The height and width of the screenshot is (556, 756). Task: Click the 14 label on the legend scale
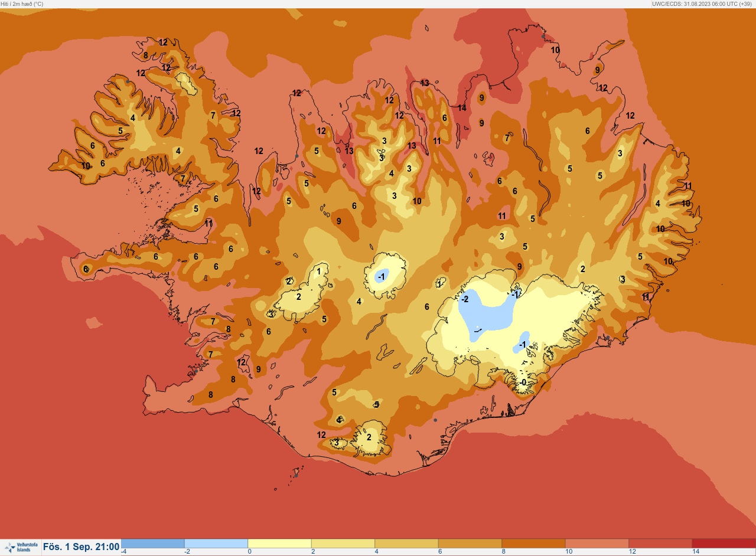(x=696, y=551)
